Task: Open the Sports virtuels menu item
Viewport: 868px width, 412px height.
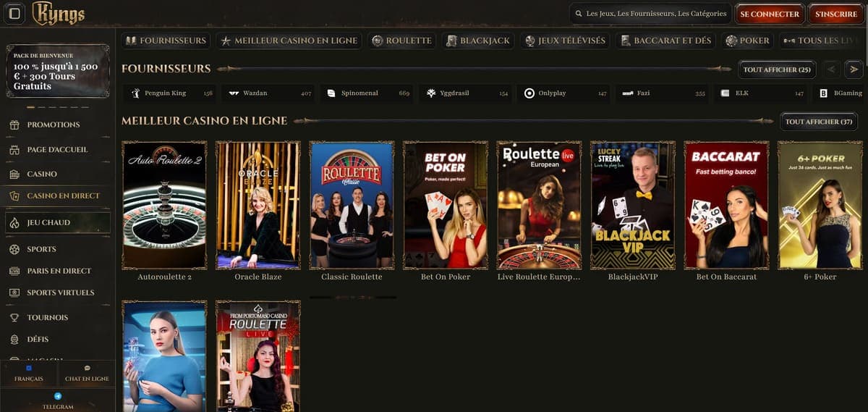Action: point(58,293)
